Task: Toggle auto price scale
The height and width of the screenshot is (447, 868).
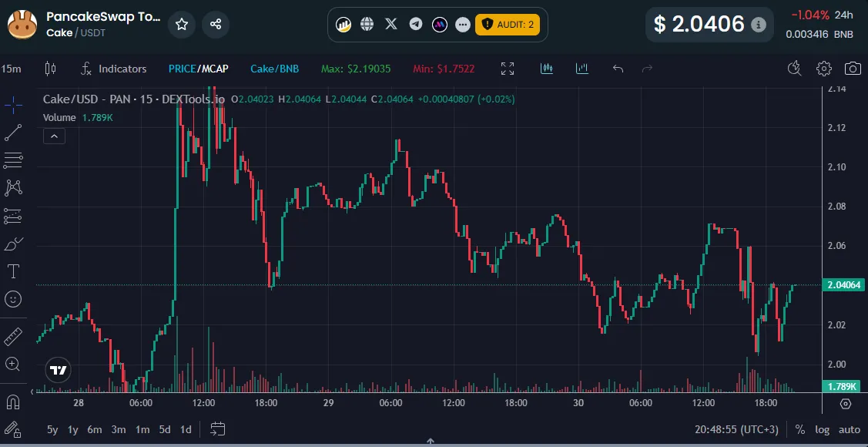Action: [850, 429]
